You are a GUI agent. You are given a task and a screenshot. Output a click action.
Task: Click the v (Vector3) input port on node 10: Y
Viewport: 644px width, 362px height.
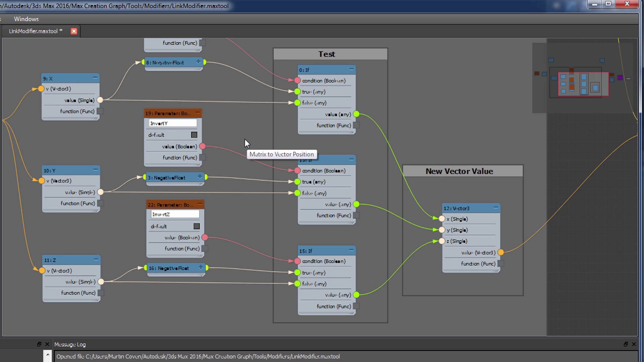42,181
